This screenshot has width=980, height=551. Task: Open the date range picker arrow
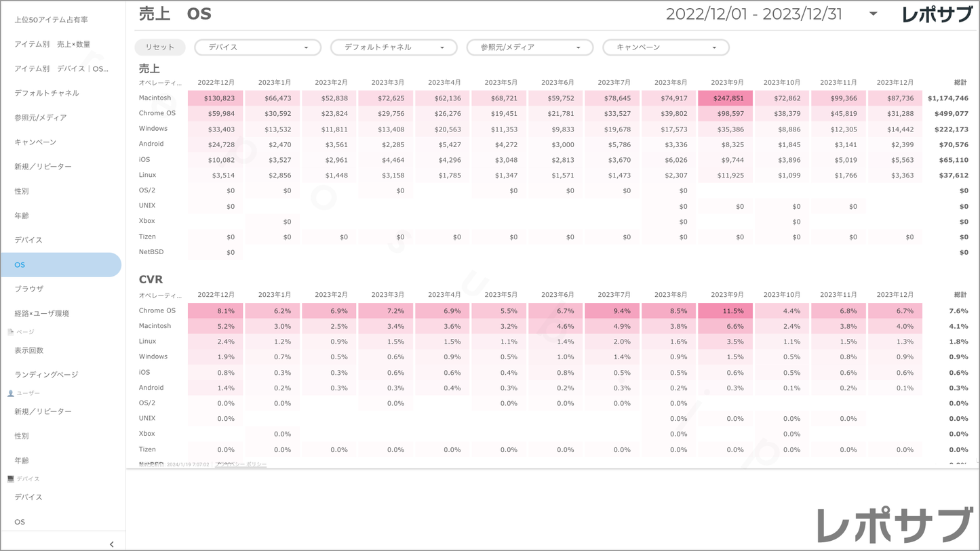click(x=873, y=14)
